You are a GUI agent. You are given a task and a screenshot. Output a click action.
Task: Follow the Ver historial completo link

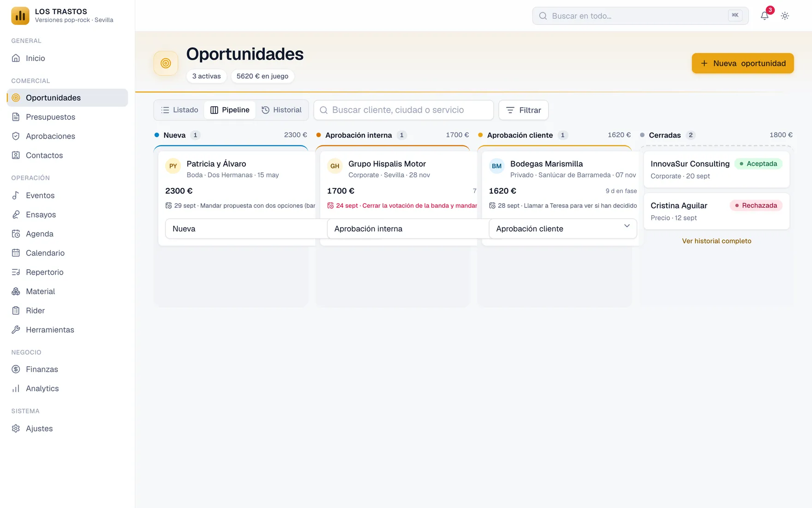[x=716, y=241]
